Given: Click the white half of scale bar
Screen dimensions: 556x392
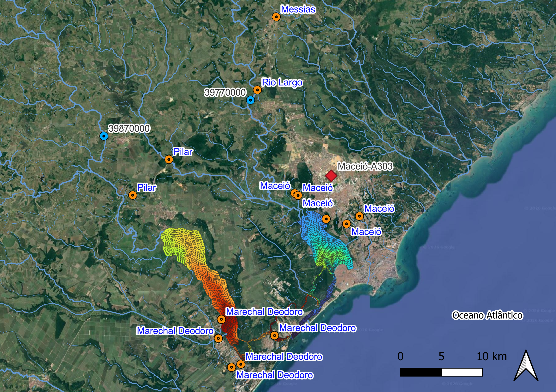Looking at the screenshot, I should point(462,372).
